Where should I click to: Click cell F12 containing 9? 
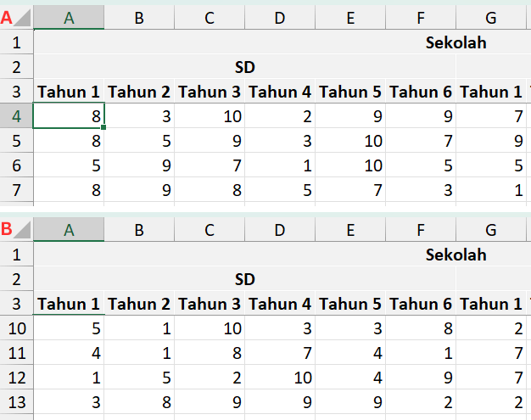point(421,378)
